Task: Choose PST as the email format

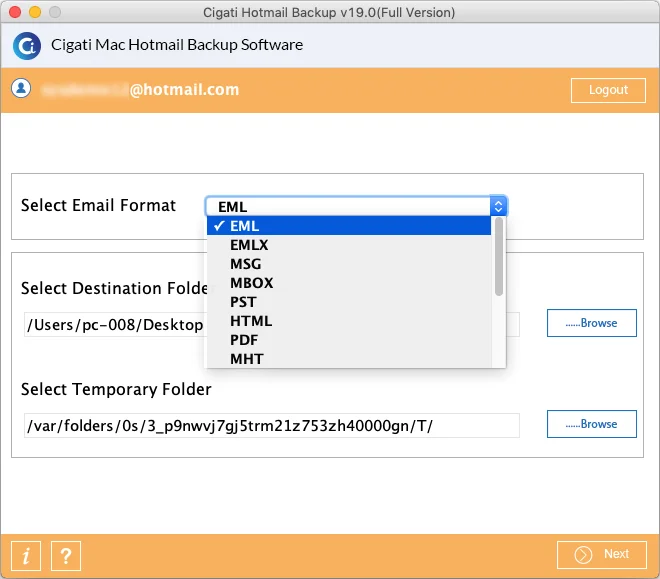Action: click(349, 302)
